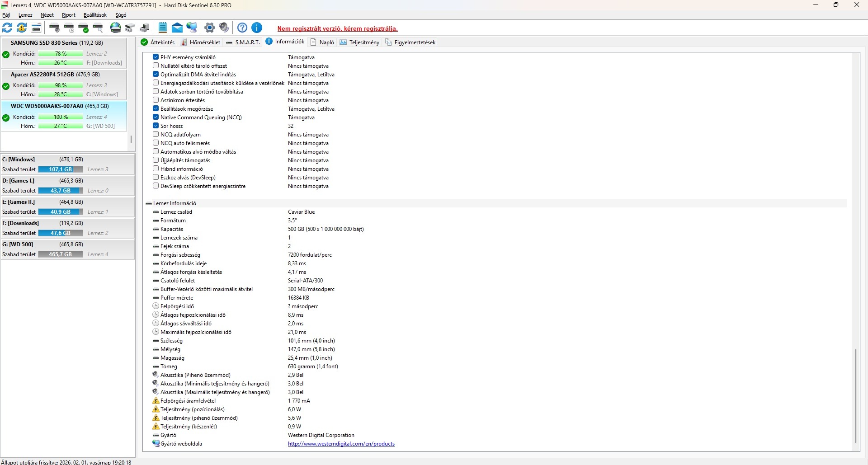
Task: Toggle the Eszköz alvás (DevSleep) checkbox
Action: pos(156,178)
